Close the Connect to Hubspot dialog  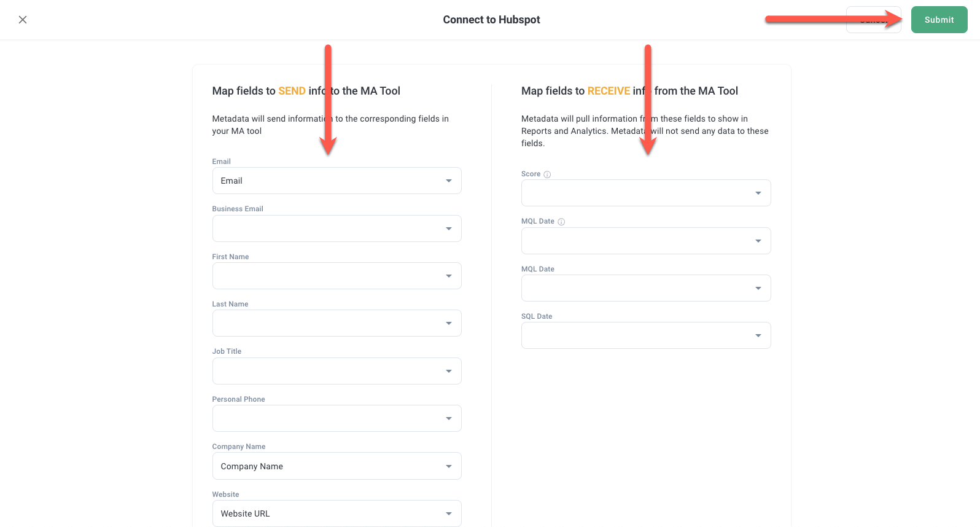click(23, 20)
